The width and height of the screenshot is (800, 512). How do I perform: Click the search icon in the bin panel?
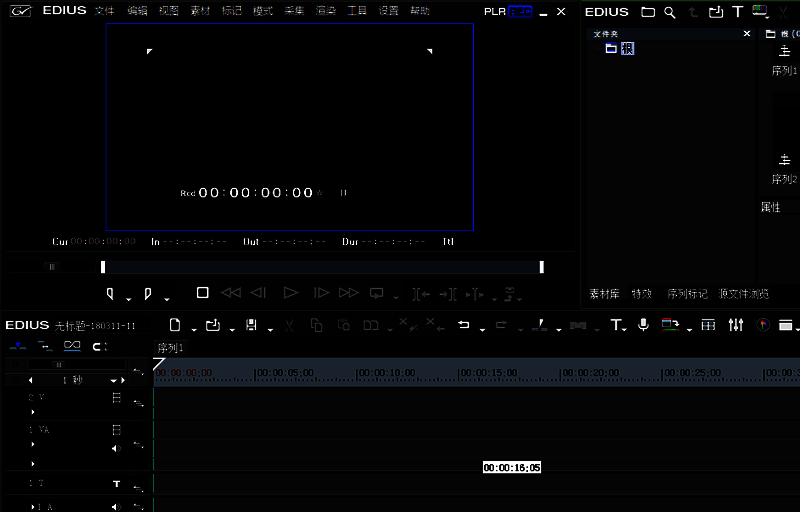point(670,12)
